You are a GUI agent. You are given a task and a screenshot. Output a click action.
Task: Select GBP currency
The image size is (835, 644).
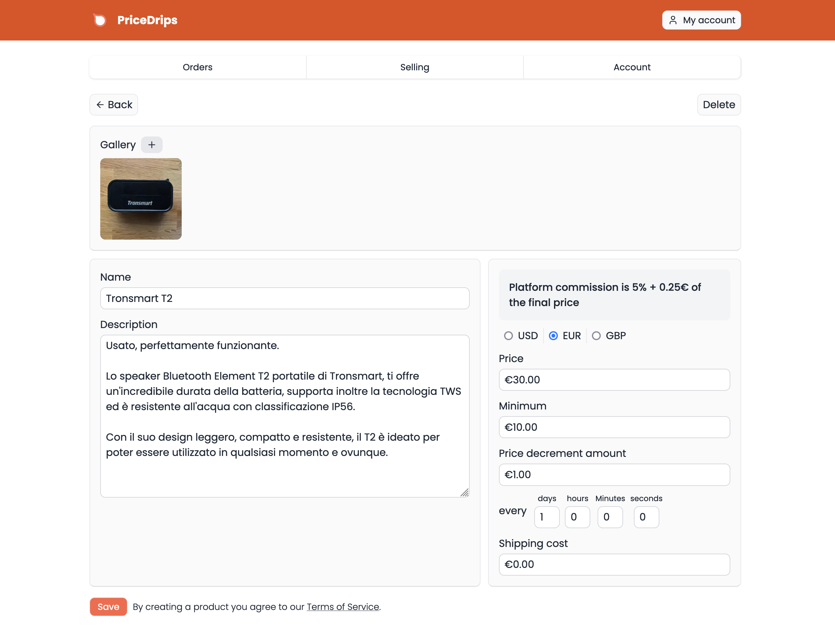coord(596,336)
